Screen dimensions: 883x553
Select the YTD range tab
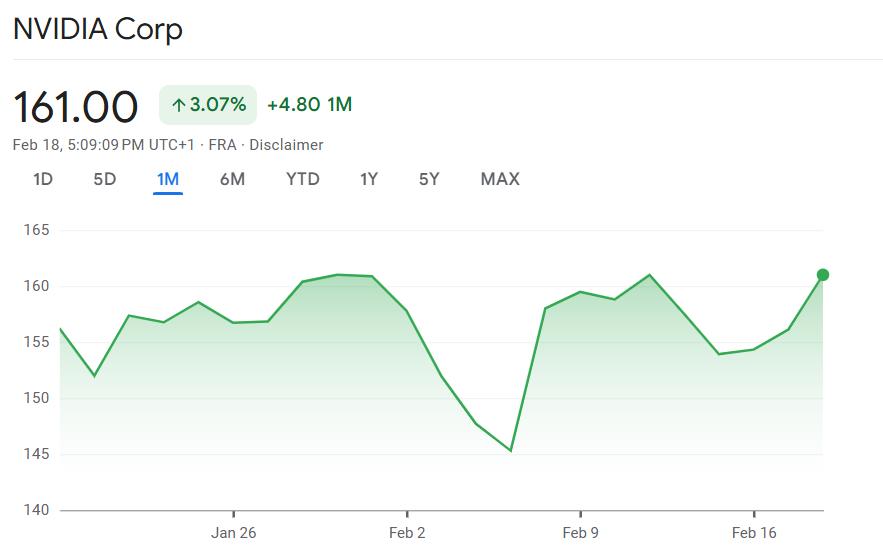pos(302,179)
